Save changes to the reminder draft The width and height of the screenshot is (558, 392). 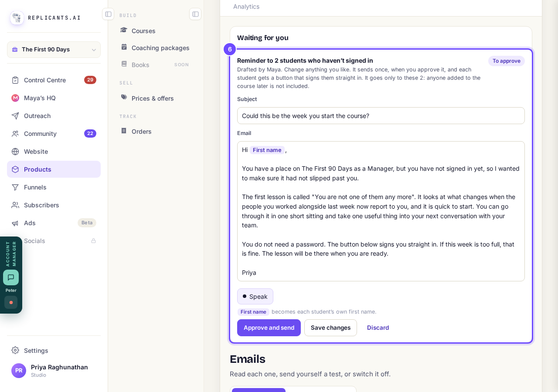point(330,328)
